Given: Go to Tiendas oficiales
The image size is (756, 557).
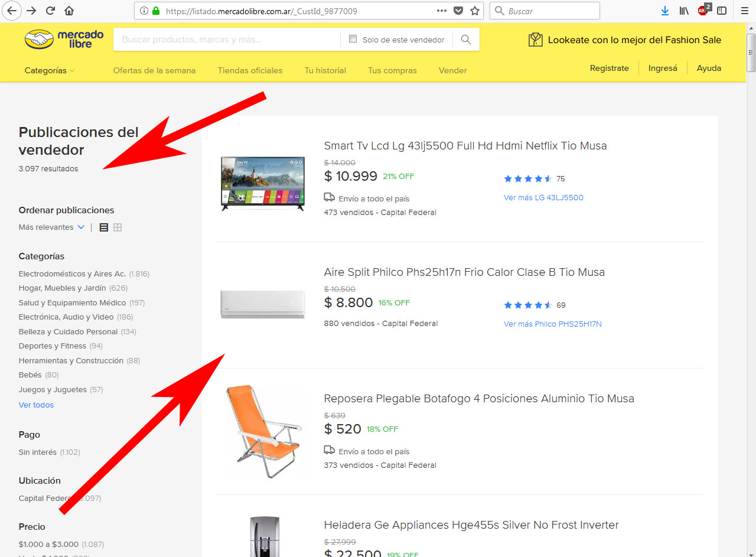Looking at the screenshot, I should click(x=249, y=70).
